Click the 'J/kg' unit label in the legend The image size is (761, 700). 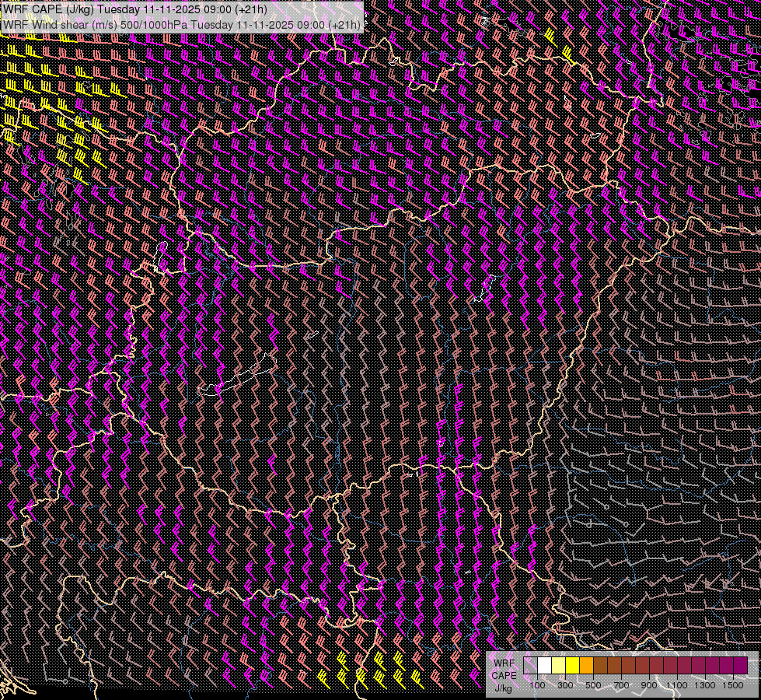click(503, 688)
